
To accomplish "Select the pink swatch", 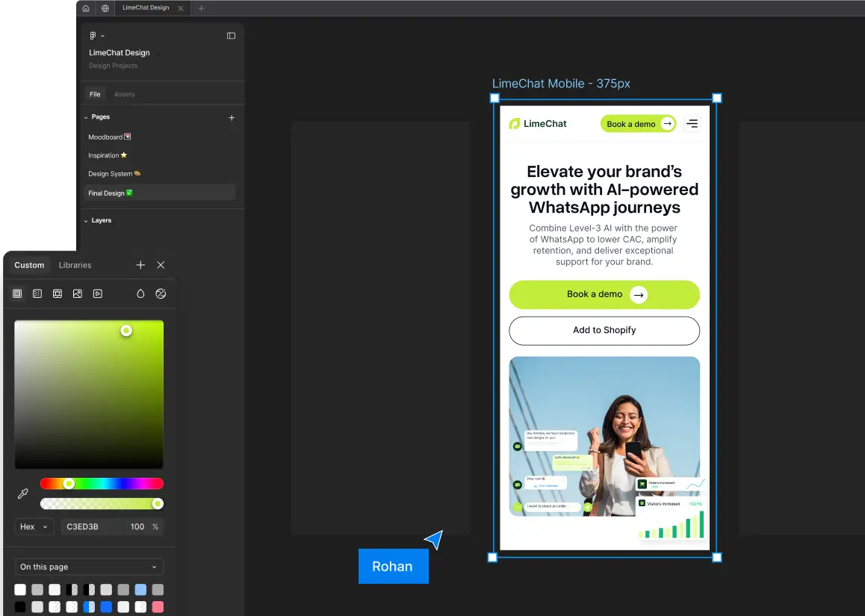I will 158,606.
